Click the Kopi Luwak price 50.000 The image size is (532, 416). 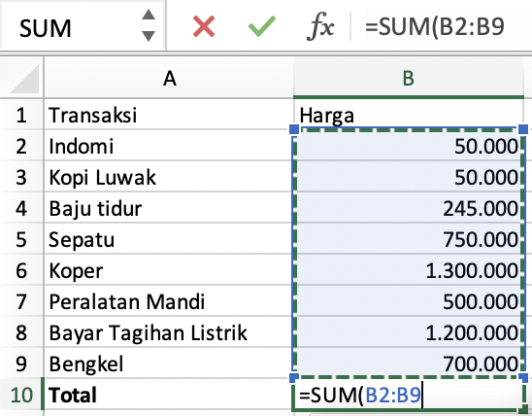tap(409, 177)
